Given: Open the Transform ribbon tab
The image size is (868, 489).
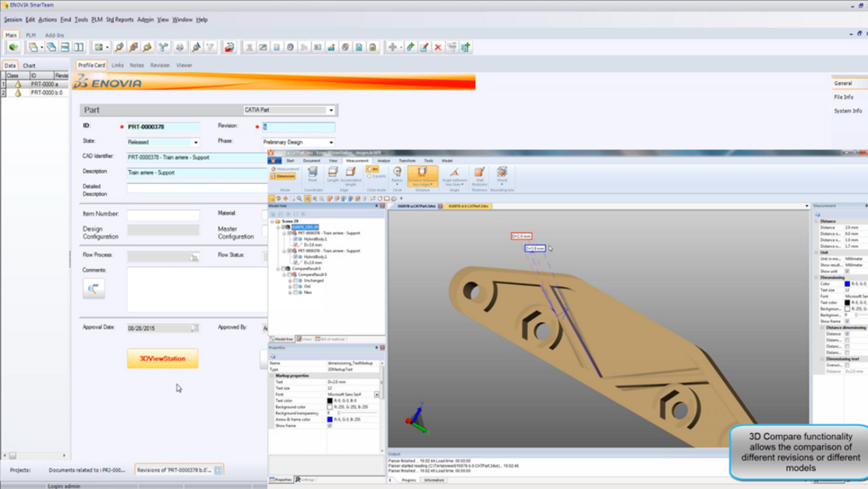Looking at the screenshot, I should click(x=407, y=161).
